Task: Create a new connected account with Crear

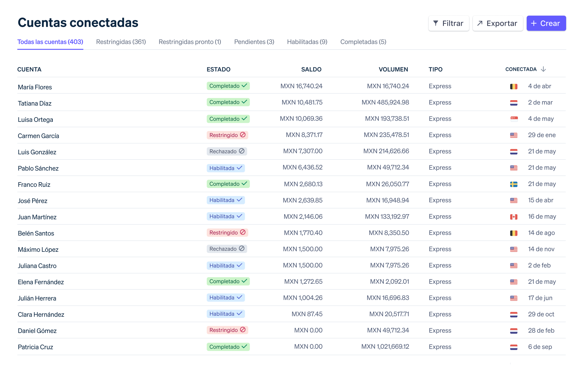Action: (546, 23)
